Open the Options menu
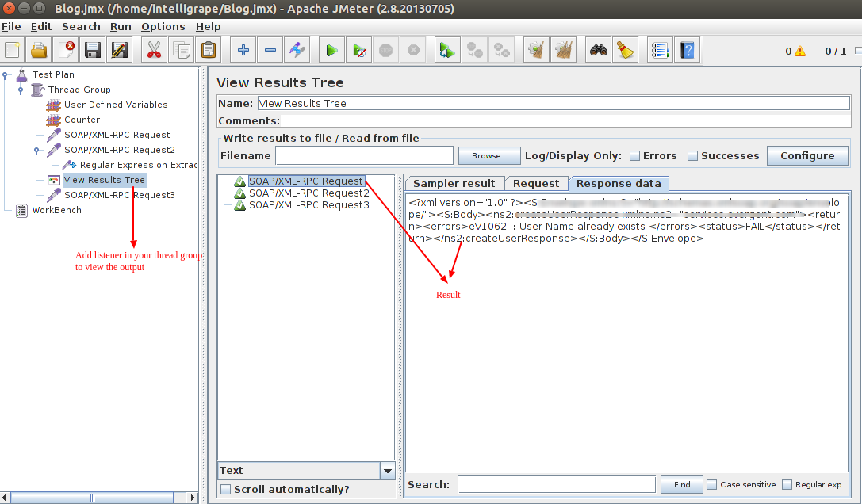 163,26
